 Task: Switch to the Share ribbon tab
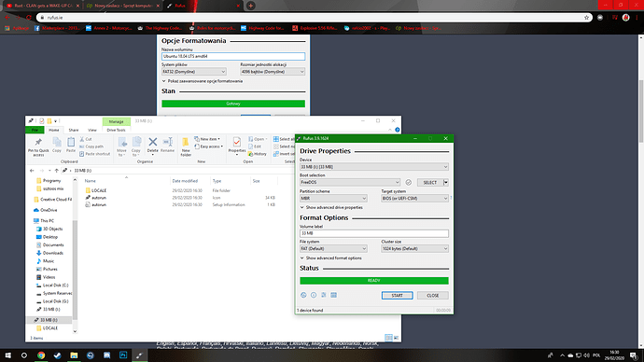[x=74, y=130]
